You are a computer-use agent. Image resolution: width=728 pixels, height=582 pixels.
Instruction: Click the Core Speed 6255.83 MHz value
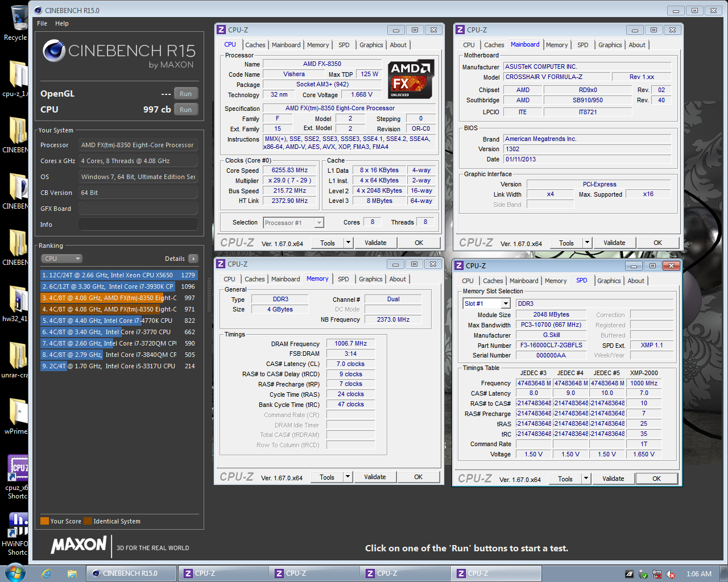(x=289, y=171)
